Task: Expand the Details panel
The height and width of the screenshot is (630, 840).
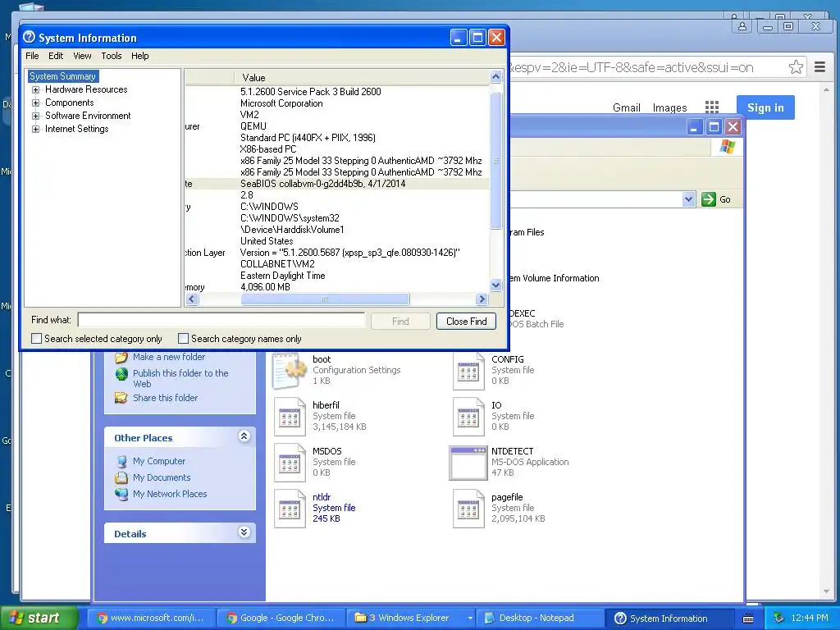Action: pyautogui.click(x=244, y=532)
